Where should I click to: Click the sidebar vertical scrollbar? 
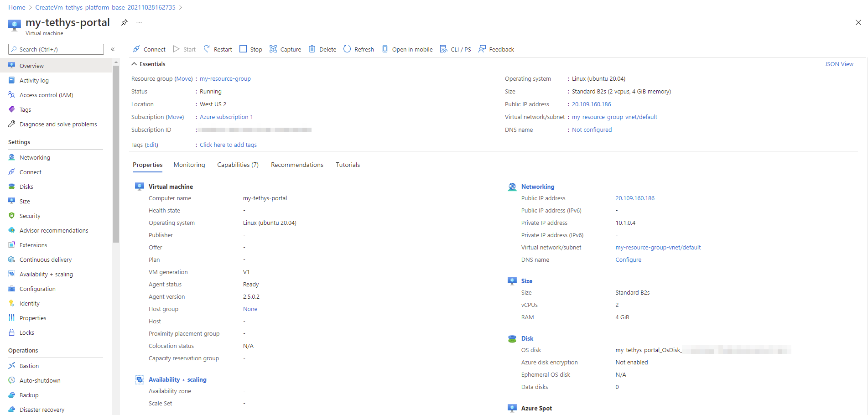point(116,155)
